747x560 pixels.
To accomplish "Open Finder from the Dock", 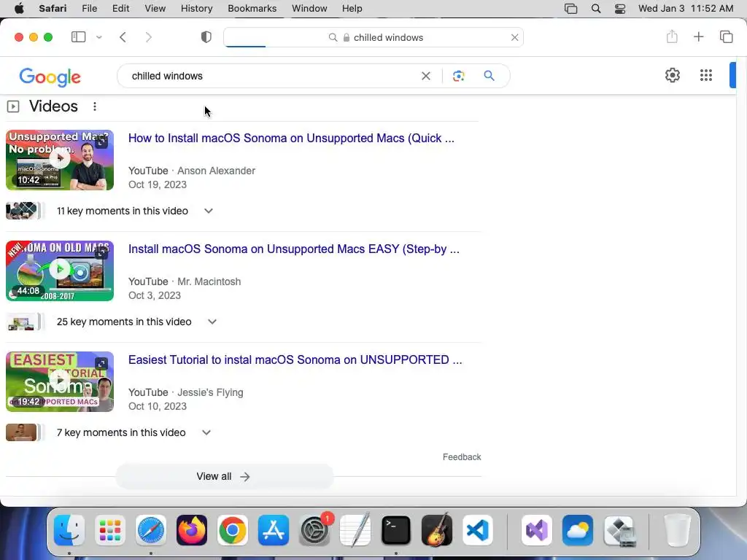I will tap(69, 530).
